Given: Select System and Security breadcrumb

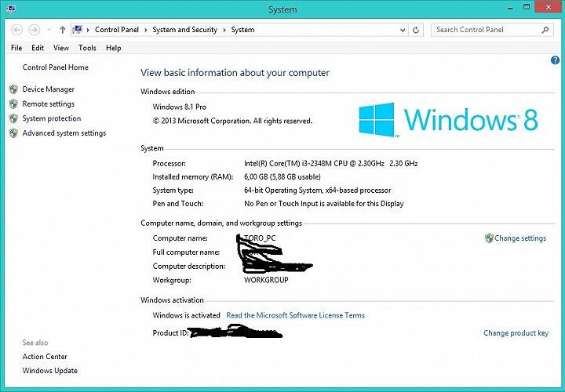Looking at the screenshot, I should 185,30.
